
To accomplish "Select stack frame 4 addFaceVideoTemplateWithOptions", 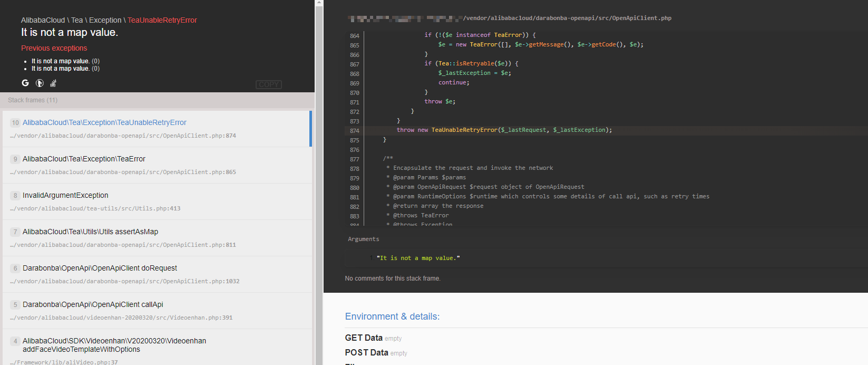I will [157, 348].
